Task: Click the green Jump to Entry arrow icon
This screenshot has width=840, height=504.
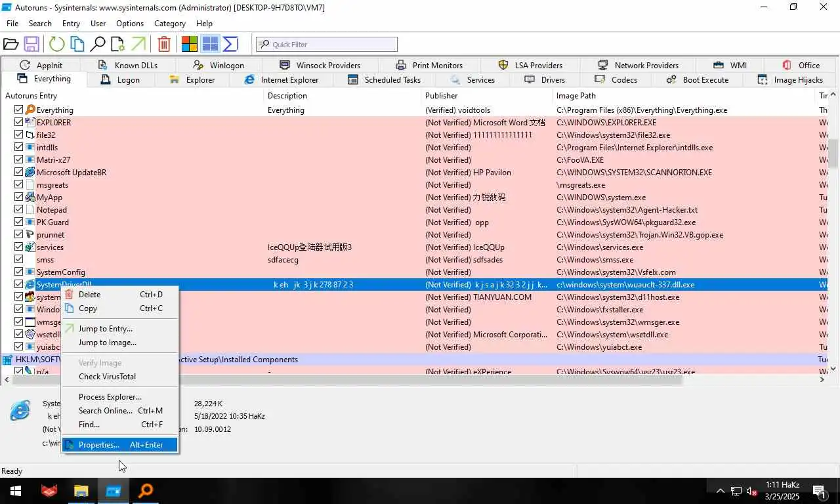Action: pos(138,44)
